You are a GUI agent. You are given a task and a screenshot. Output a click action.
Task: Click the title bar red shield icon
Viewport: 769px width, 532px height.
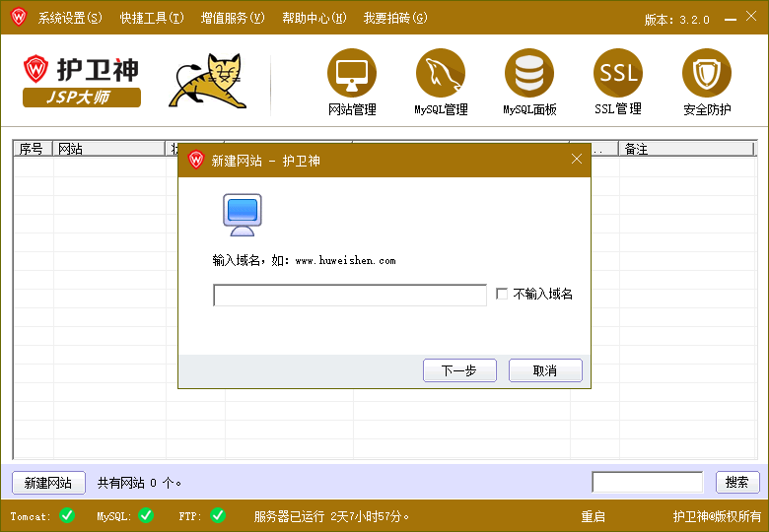coord(18,18)
